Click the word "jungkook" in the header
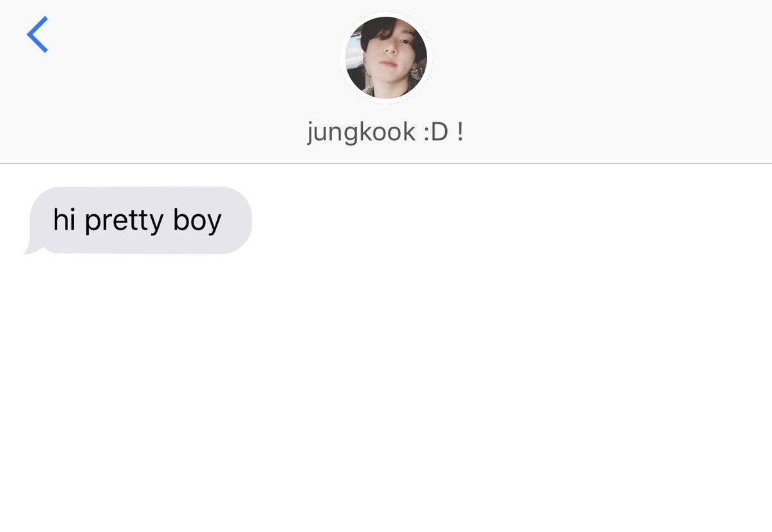 (x=362, y=133)
